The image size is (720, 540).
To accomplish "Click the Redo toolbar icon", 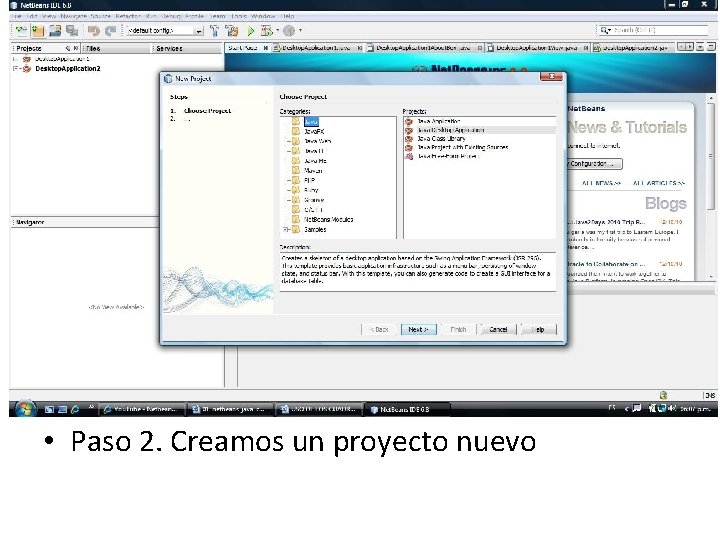I will tap(111, 31).
